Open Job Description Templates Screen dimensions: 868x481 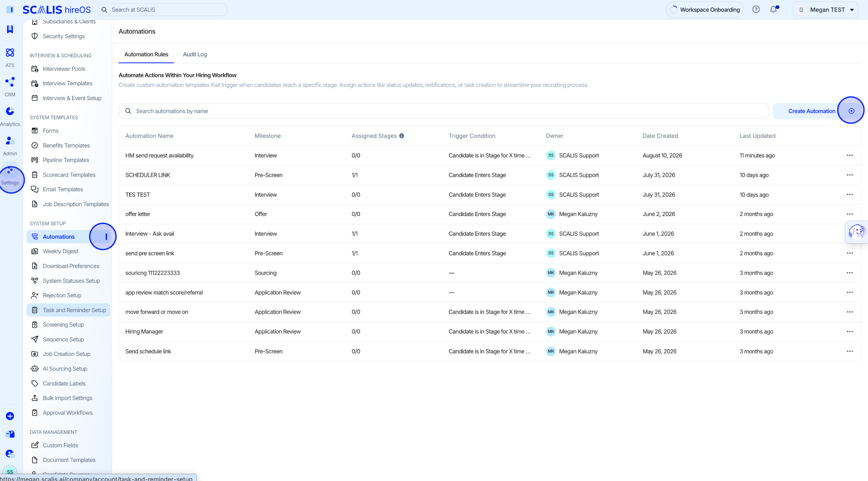click(x=76, y=204)
